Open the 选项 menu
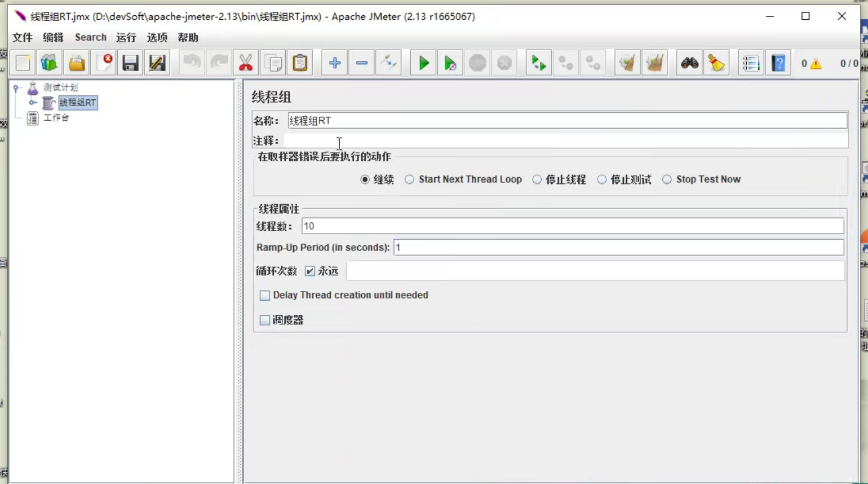Viewport: 868px width, 484px height. (x=157, y=37)
